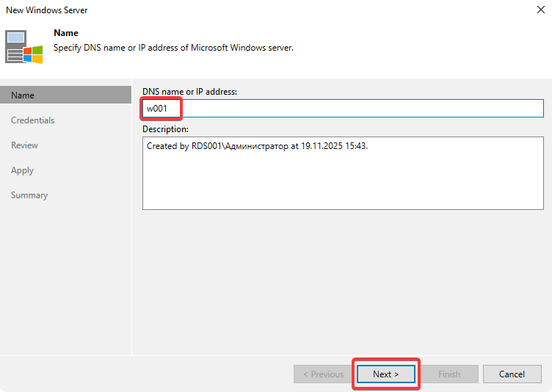Click the bold 'Name' heading at top
The width and height of the screenshot is (552, 392).
(x=66, y=33)
